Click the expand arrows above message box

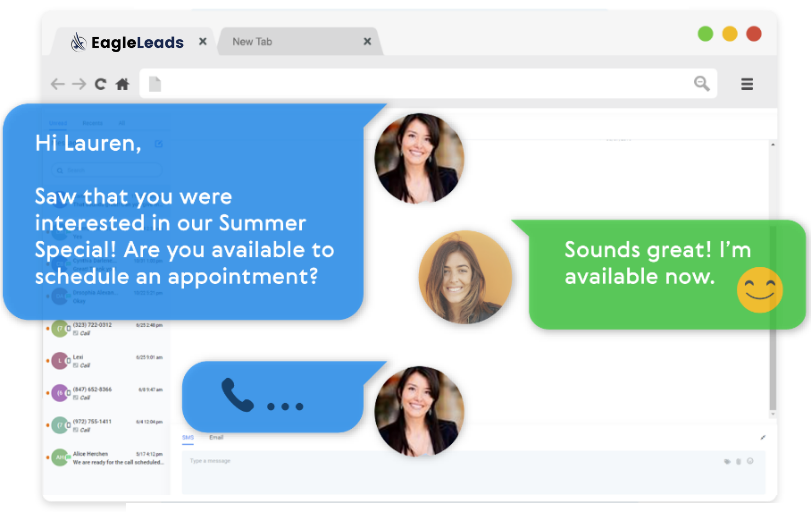(763, 437)
